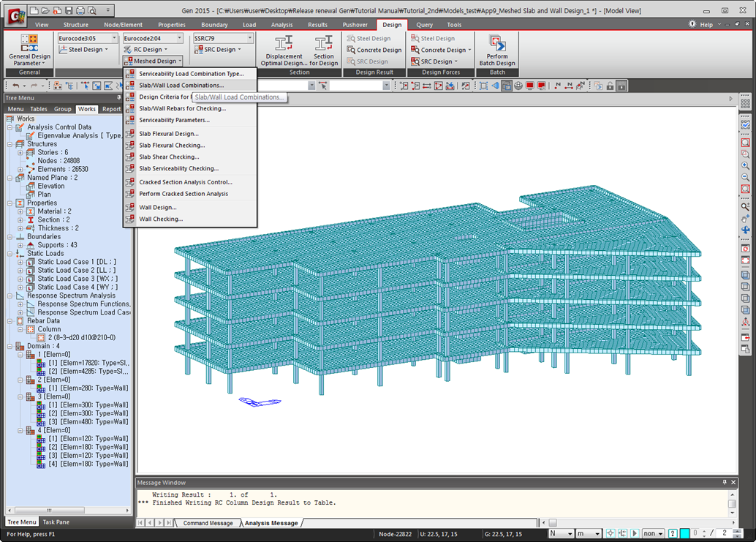This screenshot has width=756, height=542.
Task: Click the question mark icon in the status bar
Action: tap(673, 533)
